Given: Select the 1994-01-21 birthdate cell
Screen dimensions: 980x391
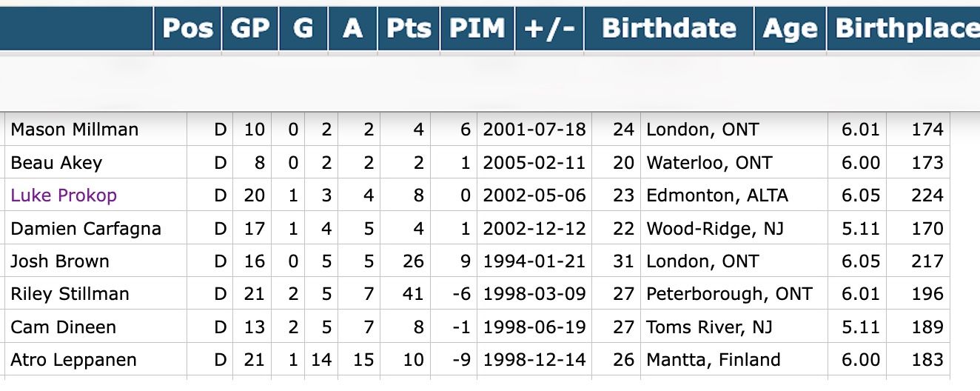Looking at the screenshot, I should (534, 261).
